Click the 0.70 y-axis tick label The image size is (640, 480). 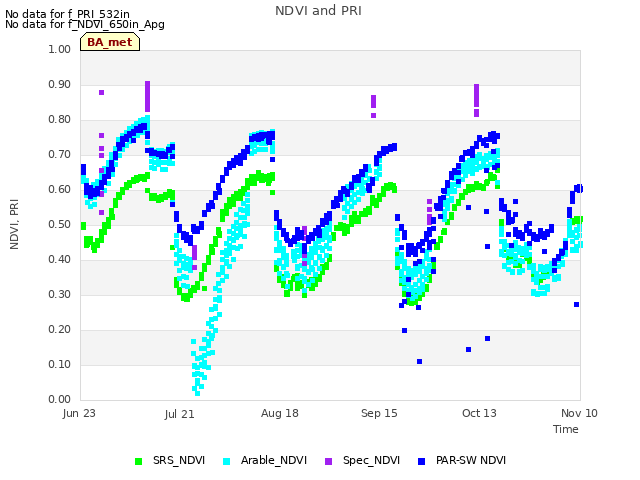click(60, 155)
